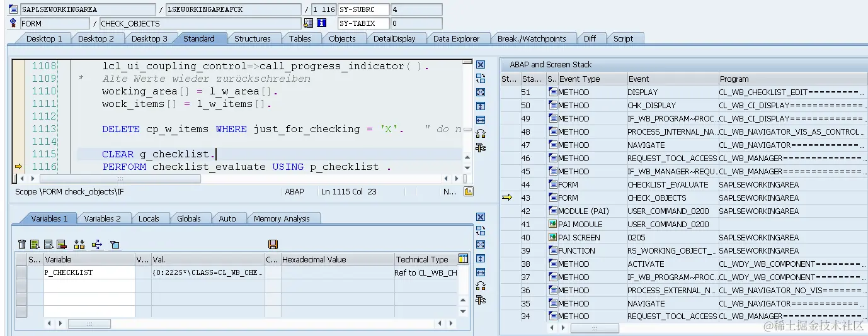Screen dimensions: 868x336
Task: Maximize code editor vertically using side icon
Action: tap(481, 106)
